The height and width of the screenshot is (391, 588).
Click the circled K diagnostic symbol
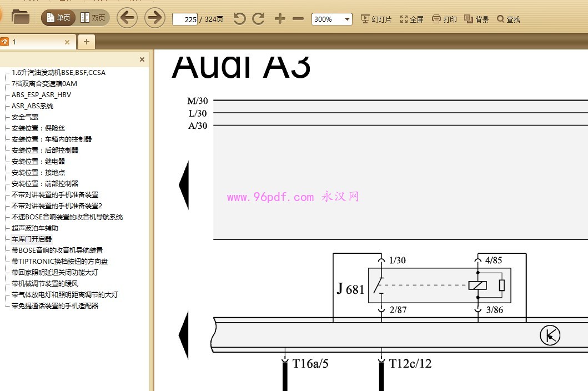pyautogui.click(x=550, y=335)
